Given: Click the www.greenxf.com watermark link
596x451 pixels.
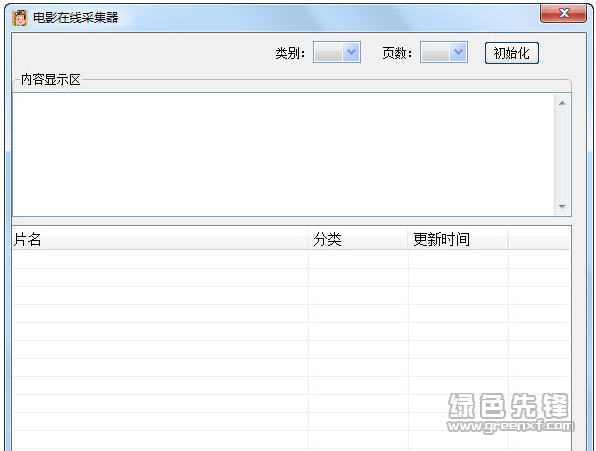Looking at the screenshot, I should pos(510,426).
